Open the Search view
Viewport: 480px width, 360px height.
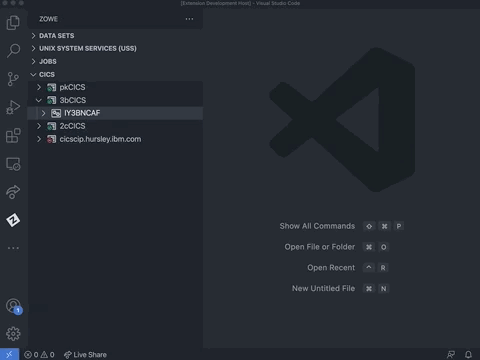point(13,51)
